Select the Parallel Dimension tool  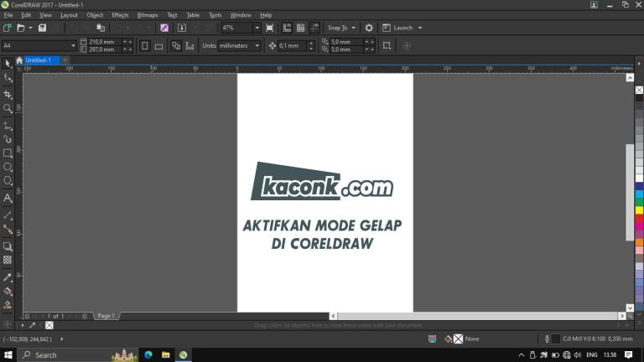coord(8,215)
